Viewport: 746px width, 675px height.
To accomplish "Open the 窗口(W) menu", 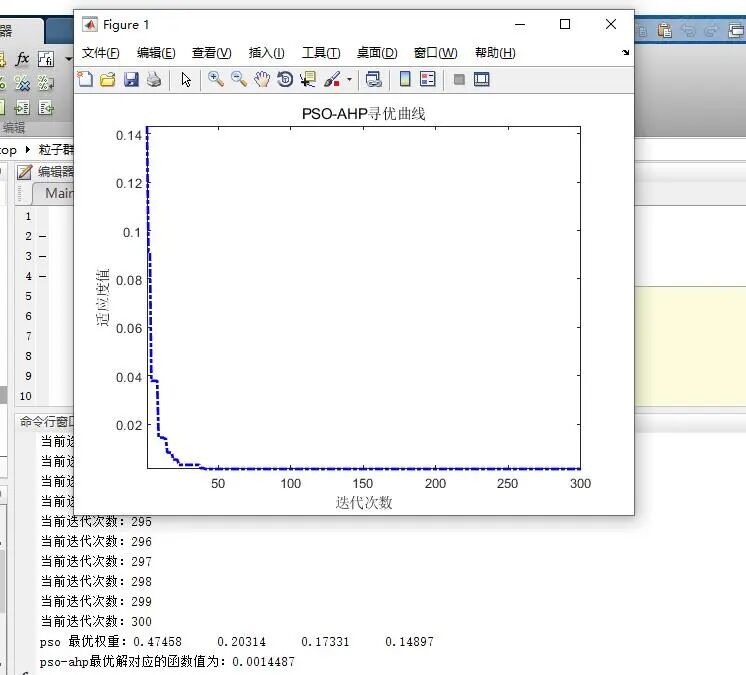I will (x=435, y=53).
